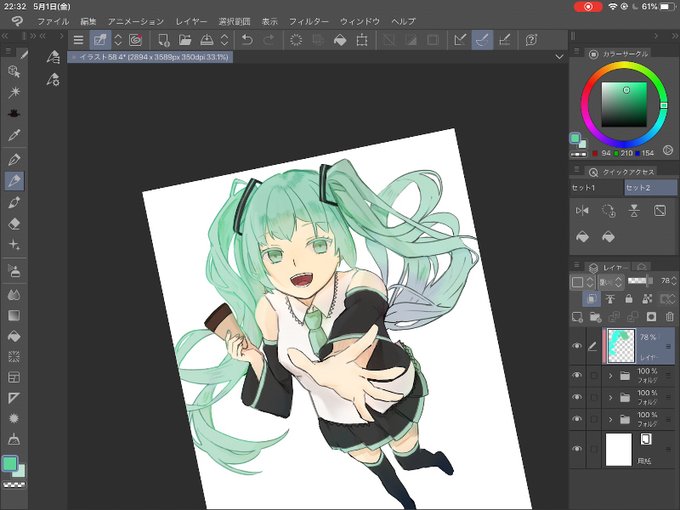The height and width of the screenshot is (510, 680).
Task: Flip canvas vertically in Quick Access
Action: click(x=634, y=211)
